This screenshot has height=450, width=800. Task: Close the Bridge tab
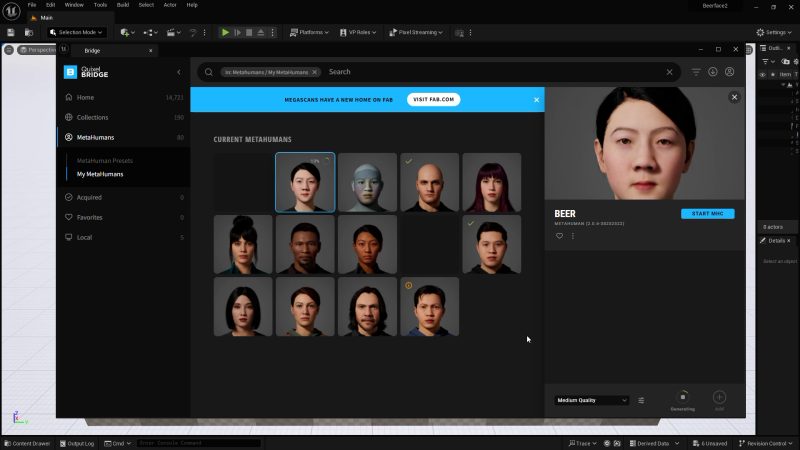pyautogui.click(x=151, y=51)
